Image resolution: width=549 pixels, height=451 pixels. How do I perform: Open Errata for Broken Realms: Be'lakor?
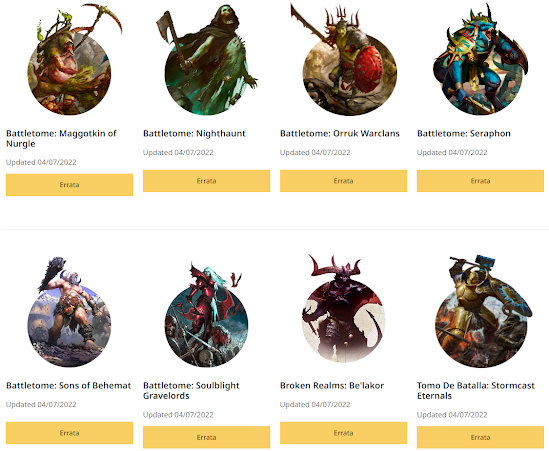pyautogui.click(x=343, y=433)
